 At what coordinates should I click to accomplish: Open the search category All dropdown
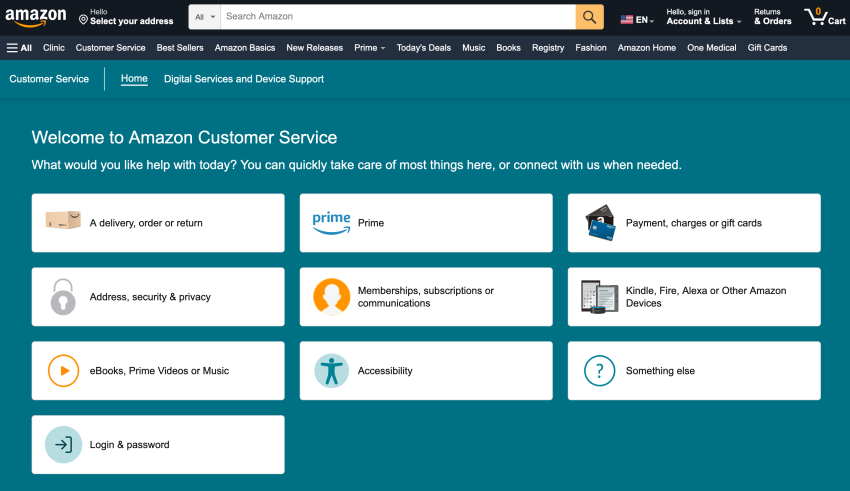(x=205, y=17)
